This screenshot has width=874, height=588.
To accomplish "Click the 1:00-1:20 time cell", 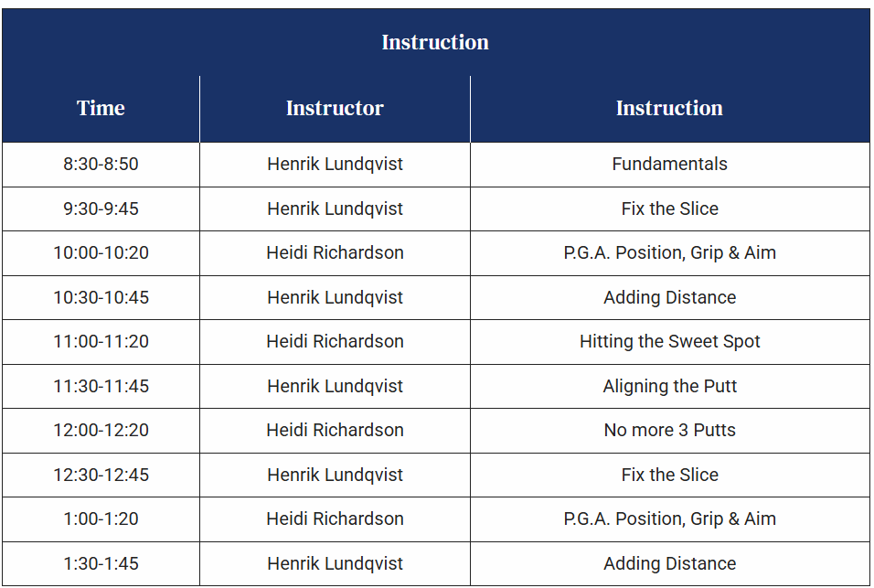I will 101,519.
